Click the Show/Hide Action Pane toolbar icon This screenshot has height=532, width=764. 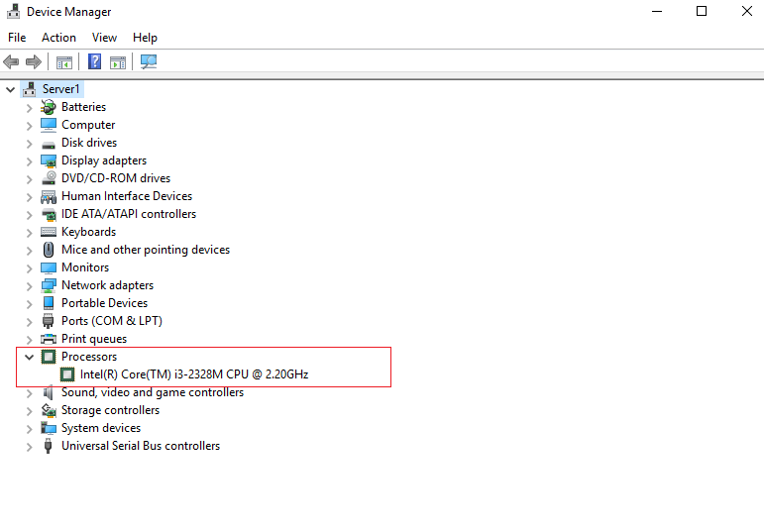[118, 62]
